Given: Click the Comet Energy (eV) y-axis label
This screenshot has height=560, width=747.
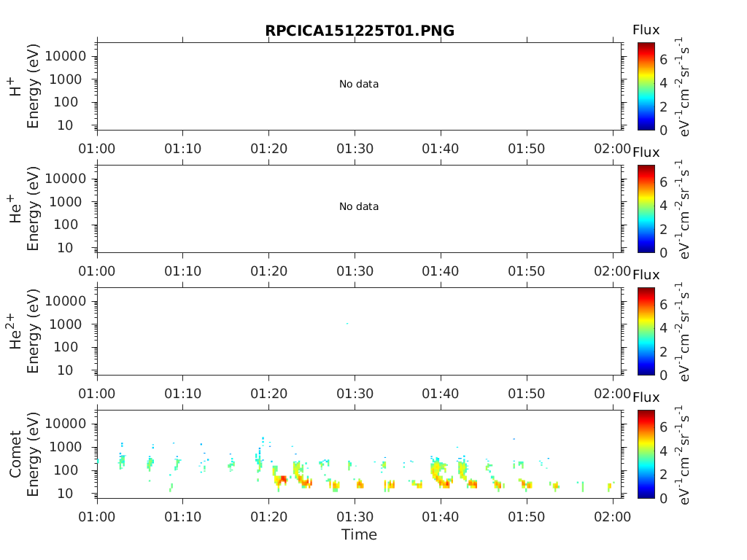Looking at the screenshot, I should pos(32,454).
